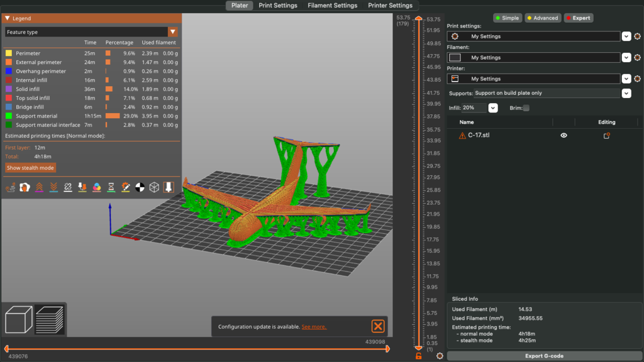Follow the configuration update See more link
The width and height of the screenshot is (644, 362).
click(313, 326)
